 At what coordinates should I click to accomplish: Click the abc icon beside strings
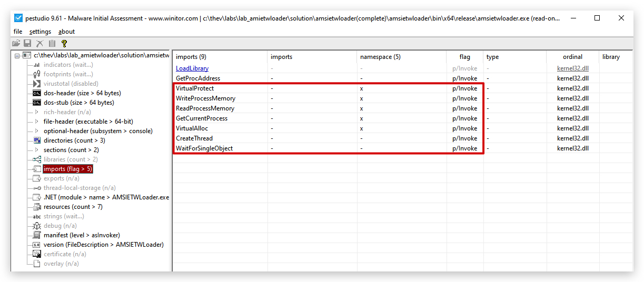(37, 216)
